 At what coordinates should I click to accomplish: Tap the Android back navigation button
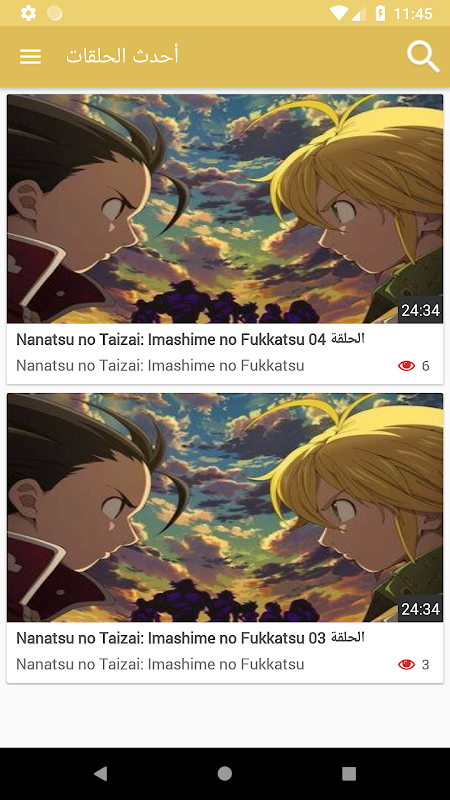[x=101, y=774]
